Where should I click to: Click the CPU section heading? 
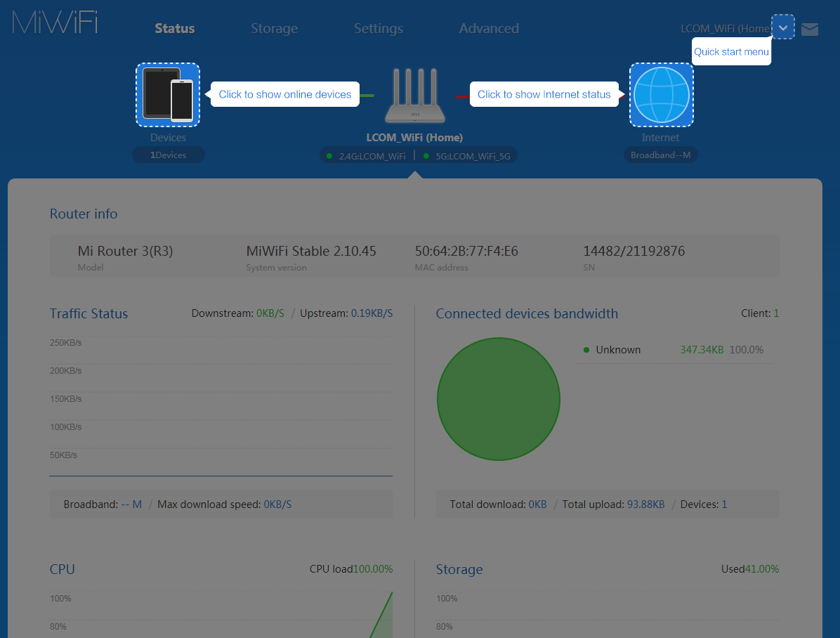pyautogui.click(x=62, y=569)
